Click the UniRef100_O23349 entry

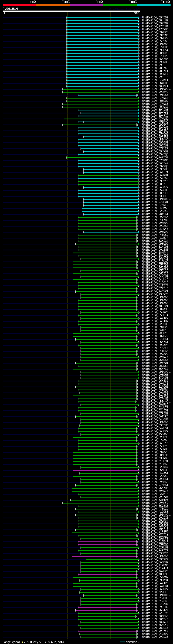[155, 211]
